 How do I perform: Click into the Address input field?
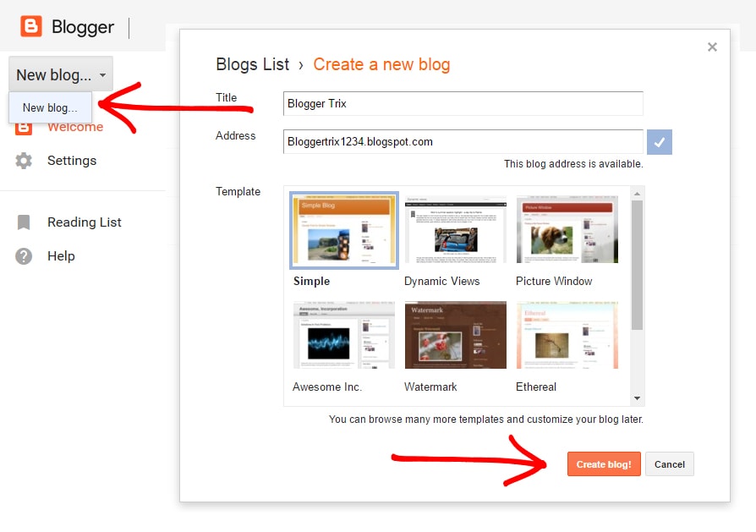click(x=463, y=142)
